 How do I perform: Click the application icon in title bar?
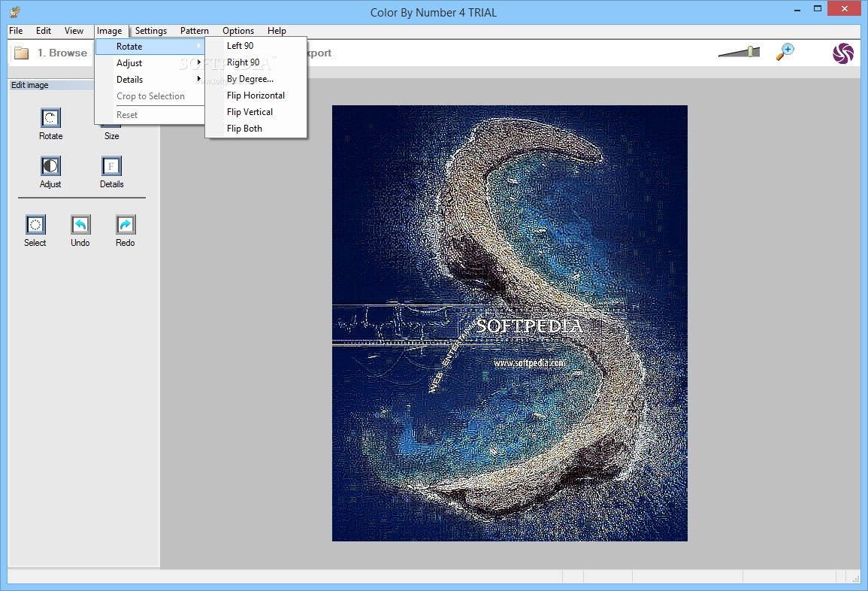[15, 11]
